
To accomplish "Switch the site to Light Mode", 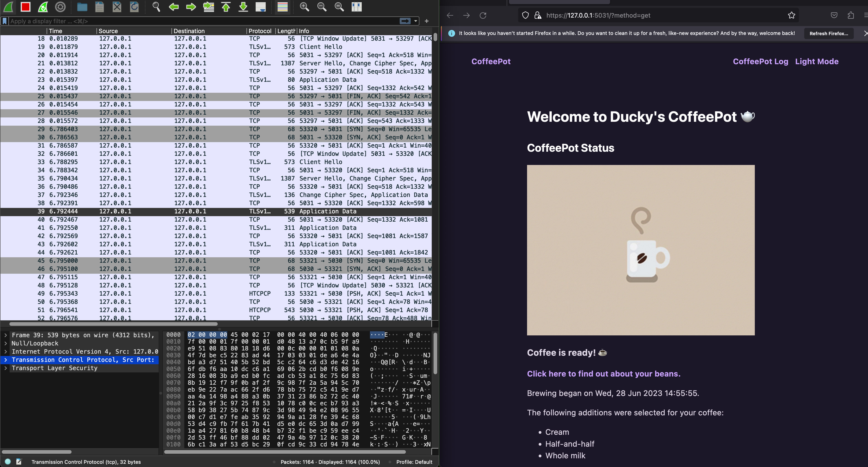I will (817, 62).
